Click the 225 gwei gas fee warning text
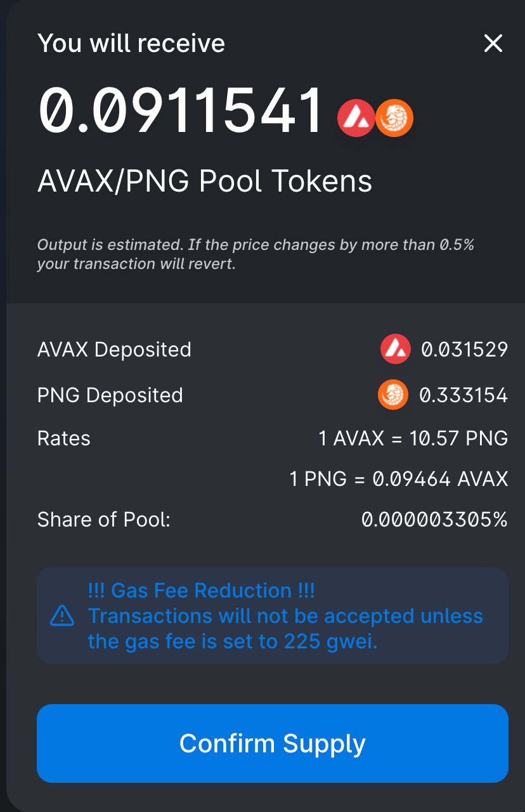 (x=285, y=629)
